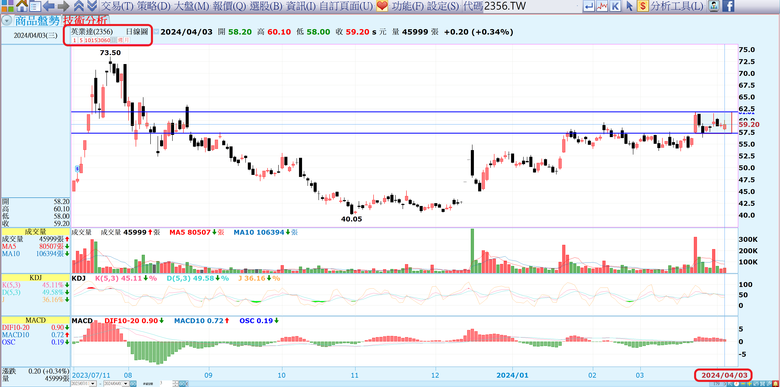
Task: Click the 73.50 high price label
Action: [x=110, y=52]
